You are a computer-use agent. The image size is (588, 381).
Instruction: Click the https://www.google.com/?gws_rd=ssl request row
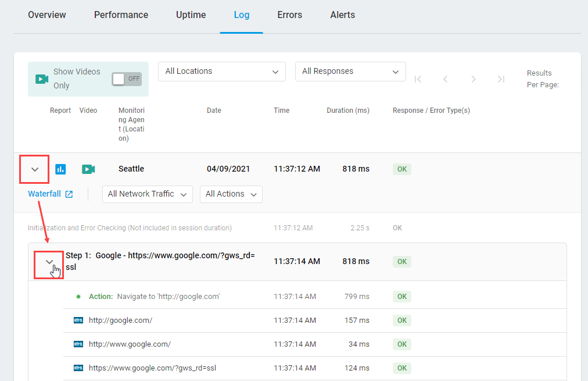152,368
